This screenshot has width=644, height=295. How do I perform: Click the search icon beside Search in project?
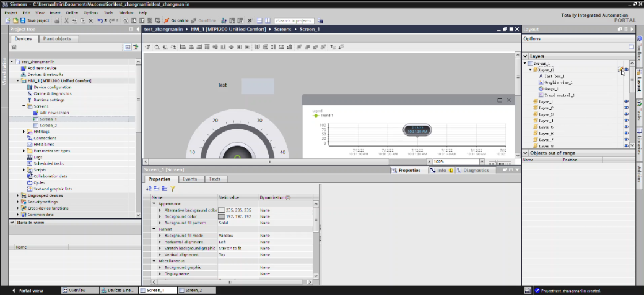pos(320,20)
